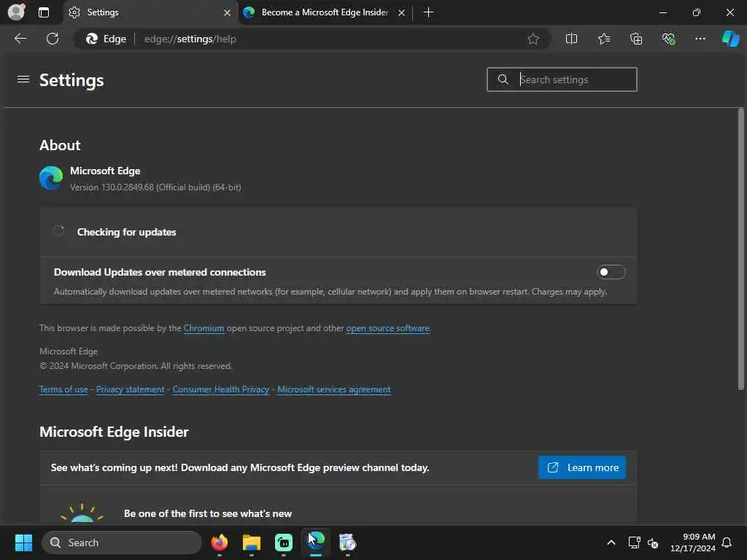Open clock showing 9:09 AM
This screenshot has height=560, width=747.
(693, 542)
